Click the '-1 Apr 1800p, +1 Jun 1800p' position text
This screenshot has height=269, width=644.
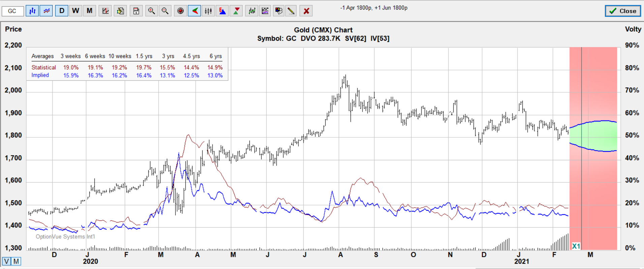374,8
